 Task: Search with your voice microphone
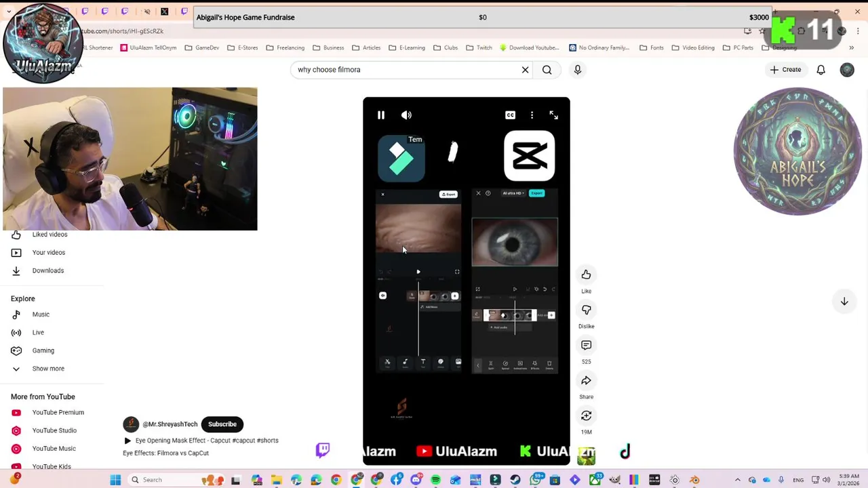coord(578,70)
